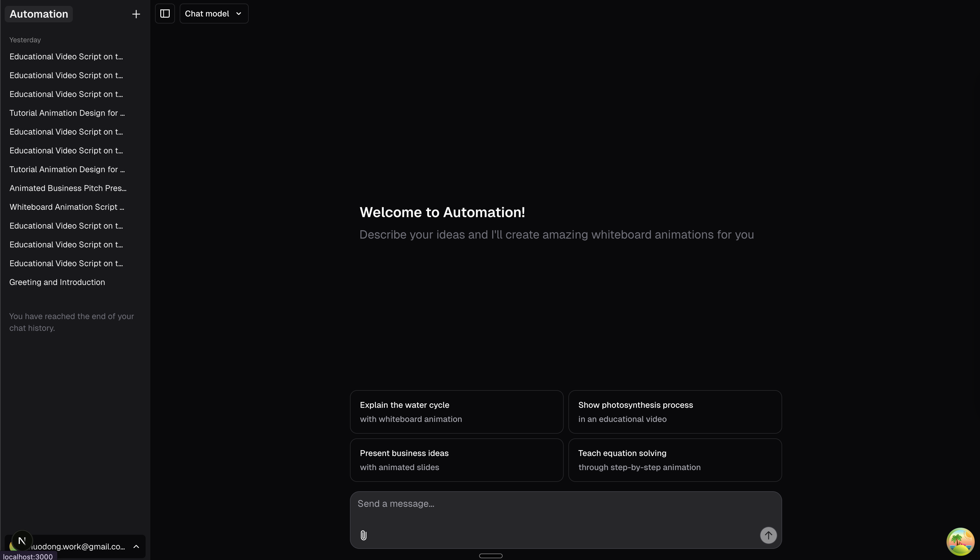The image size is (980, 560).
Task: Click the paperclip attachment icon
Action: coord(363,535)
